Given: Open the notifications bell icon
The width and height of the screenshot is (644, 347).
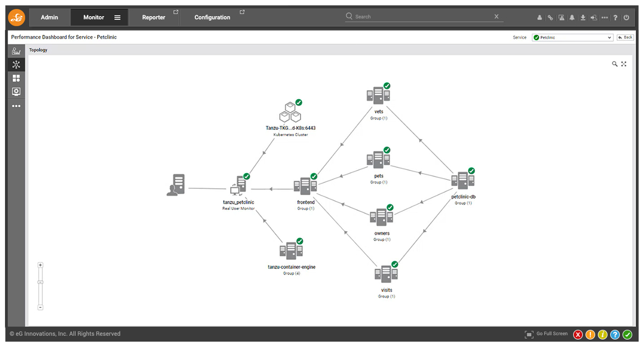Looking at the screenshot, I should coord(572,18).
